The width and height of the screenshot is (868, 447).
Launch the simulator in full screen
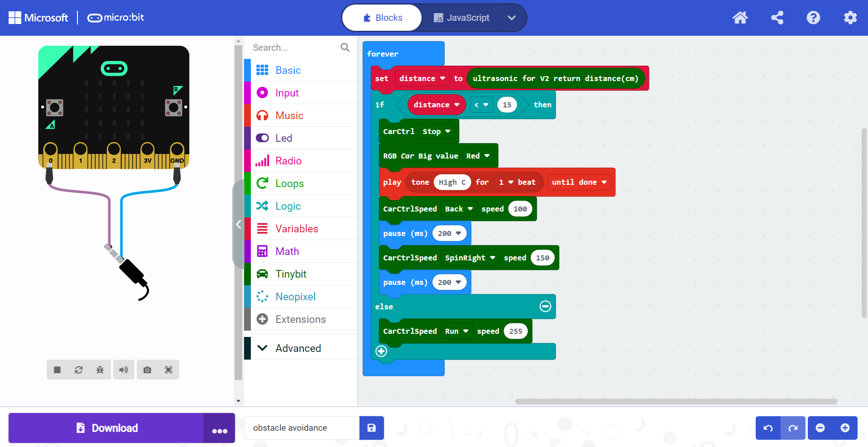coord(168,370)
